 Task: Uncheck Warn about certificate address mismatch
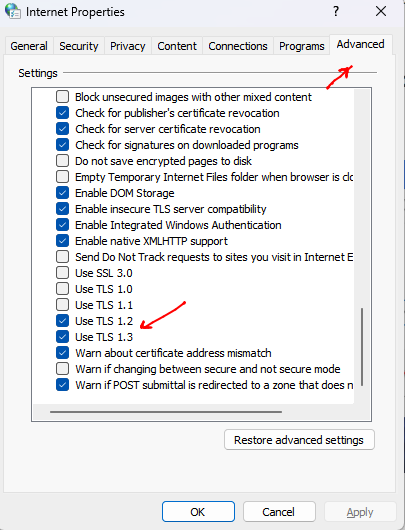(63, 353)
